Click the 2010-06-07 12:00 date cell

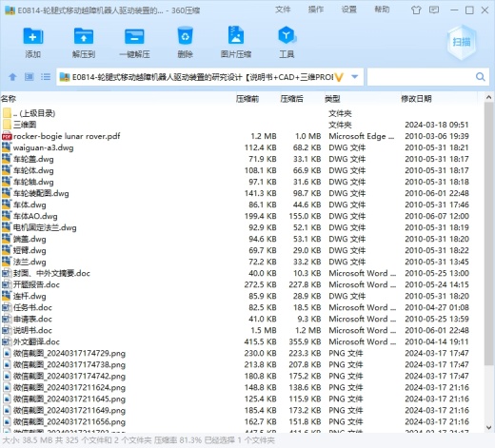click(x=437, y=216)
